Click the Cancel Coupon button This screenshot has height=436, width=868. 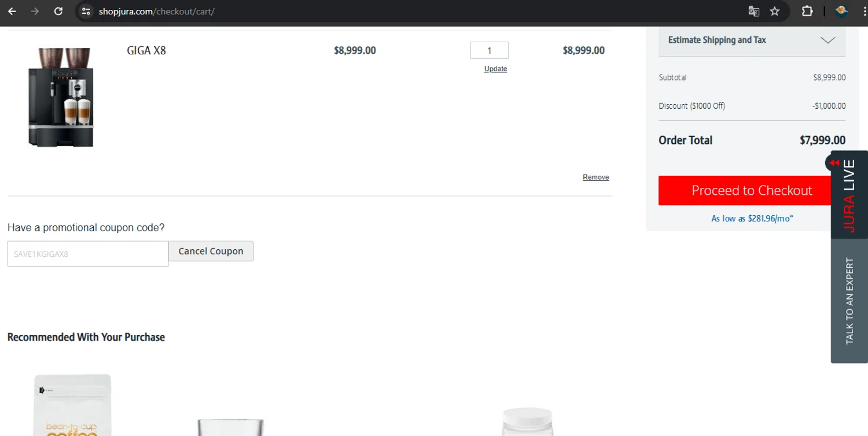211,251
